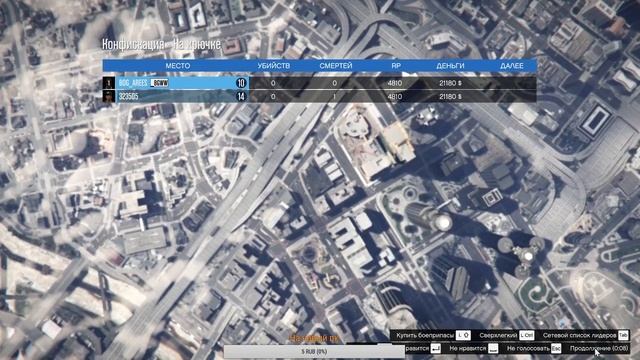
Task: Select the ДАЛЕЕ column header
Action: point(511,66)
